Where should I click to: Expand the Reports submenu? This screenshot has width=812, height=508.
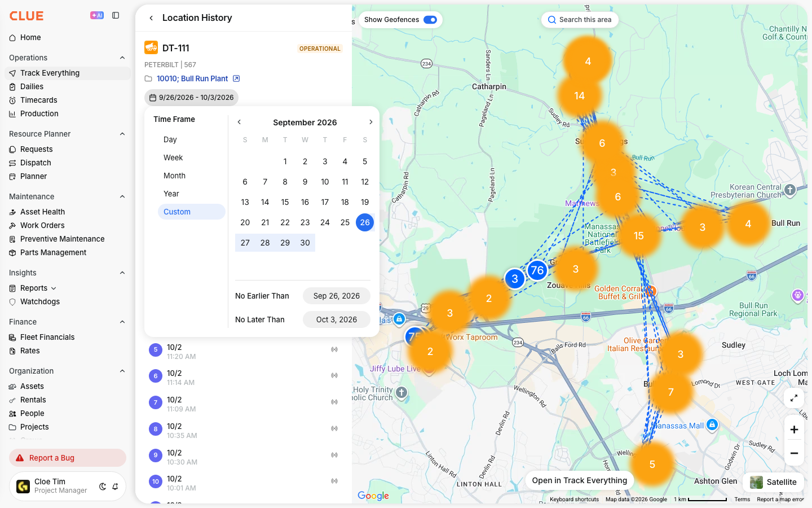(x=54, y=288)
